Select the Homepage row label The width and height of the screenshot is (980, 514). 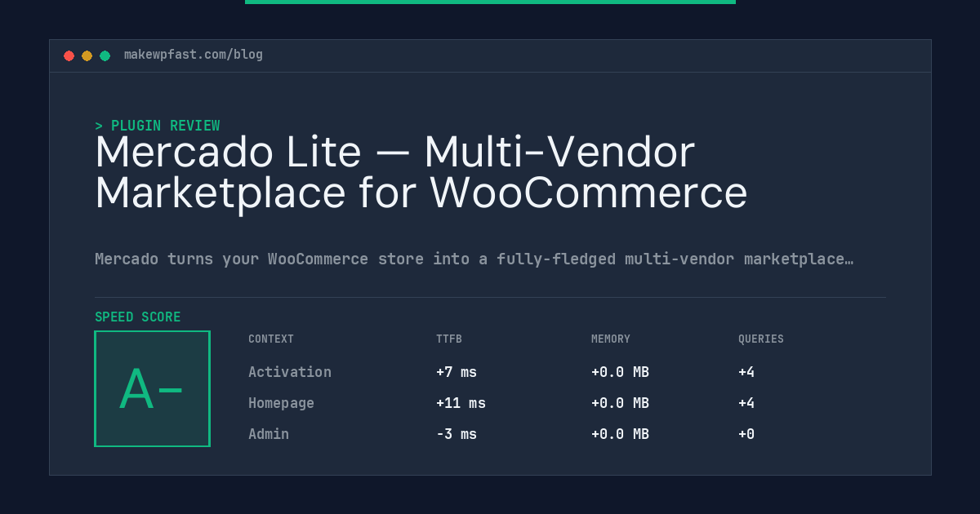(x=281, y=403)
